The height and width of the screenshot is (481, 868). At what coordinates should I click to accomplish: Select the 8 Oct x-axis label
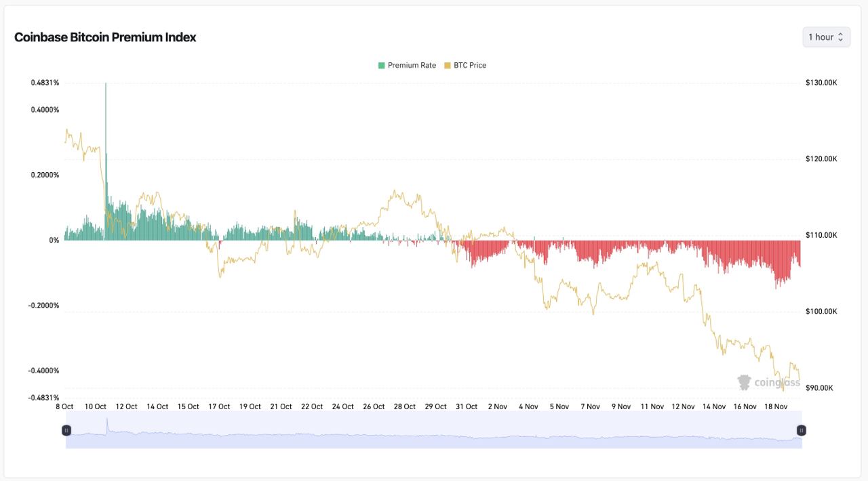coord(64,406)
